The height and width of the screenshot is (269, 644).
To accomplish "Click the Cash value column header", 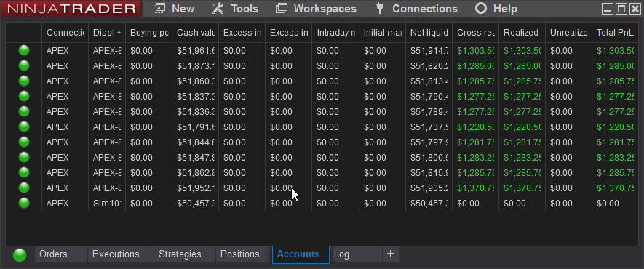I will (196, 33).
